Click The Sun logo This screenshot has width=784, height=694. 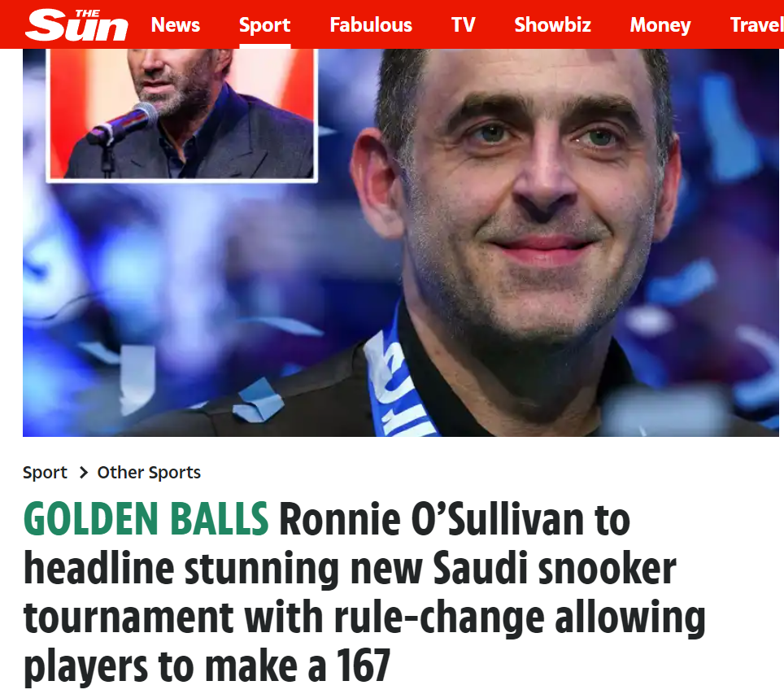[76, 25]
